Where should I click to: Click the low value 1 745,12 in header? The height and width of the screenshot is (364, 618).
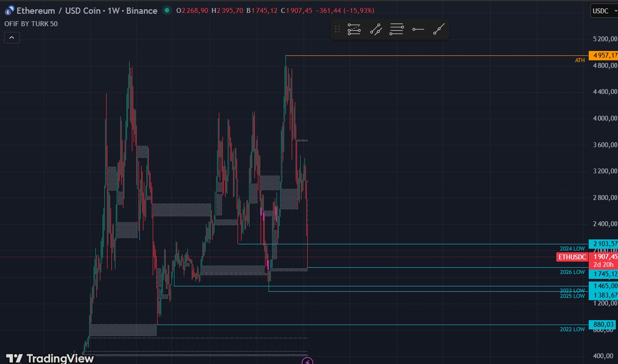point(265,11)
